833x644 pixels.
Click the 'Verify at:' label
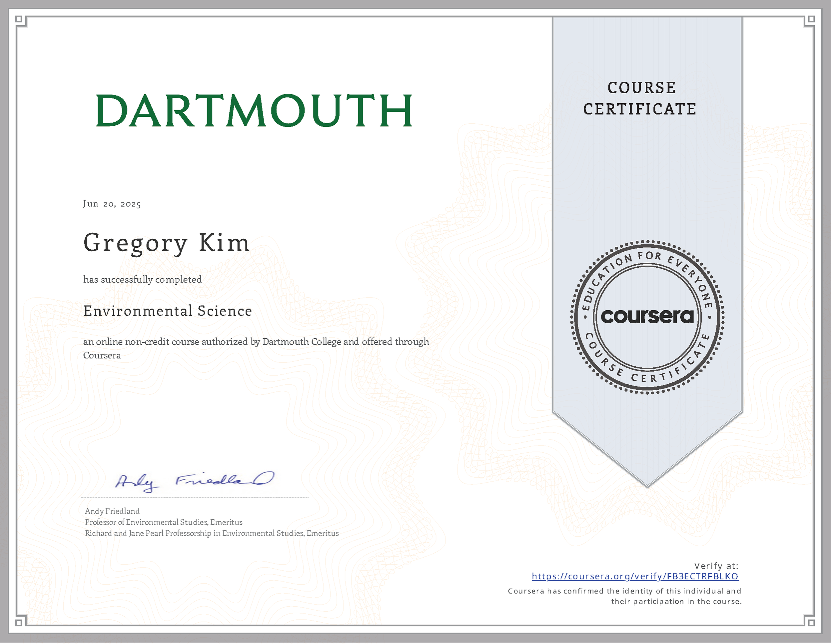point(716,566)
